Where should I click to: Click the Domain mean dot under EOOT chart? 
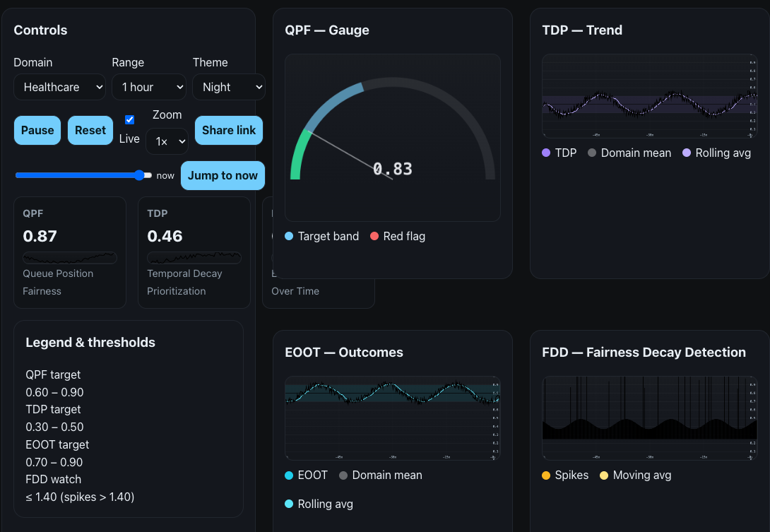(342, 475)
